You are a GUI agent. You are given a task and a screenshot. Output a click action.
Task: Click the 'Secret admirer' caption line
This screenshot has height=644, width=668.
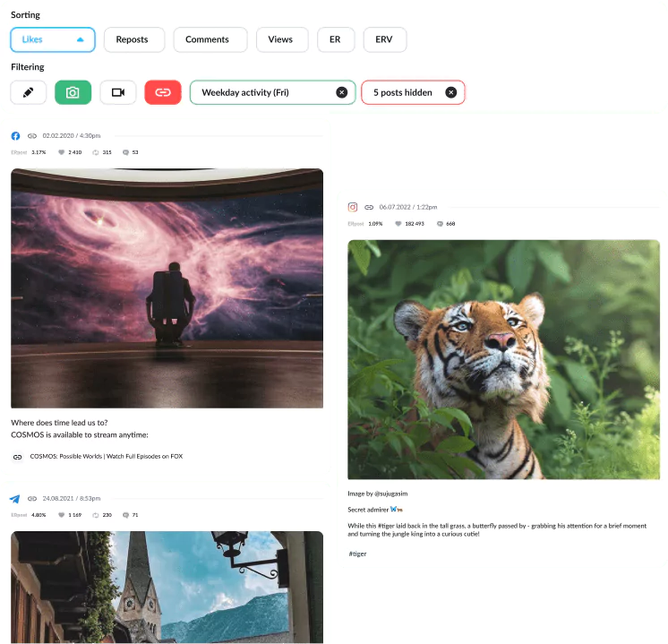point(375,510)
